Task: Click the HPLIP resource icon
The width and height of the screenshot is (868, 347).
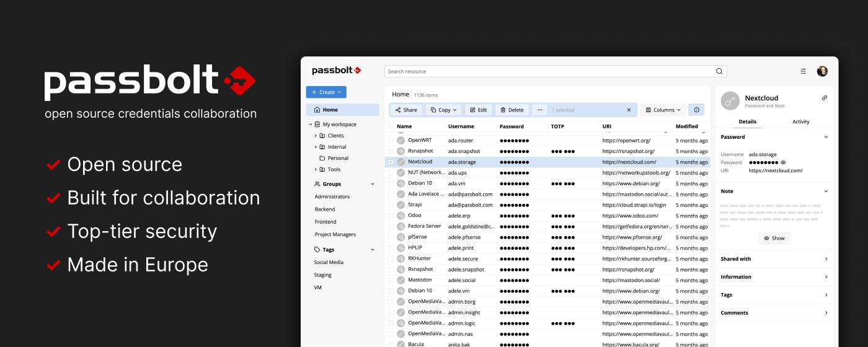Action: [401, 248]
